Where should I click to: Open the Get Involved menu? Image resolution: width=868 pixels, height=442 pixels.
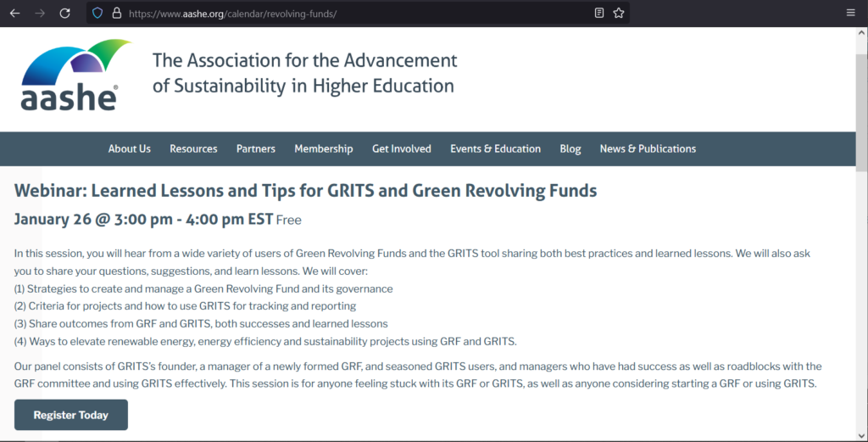[x=401, y=148]
